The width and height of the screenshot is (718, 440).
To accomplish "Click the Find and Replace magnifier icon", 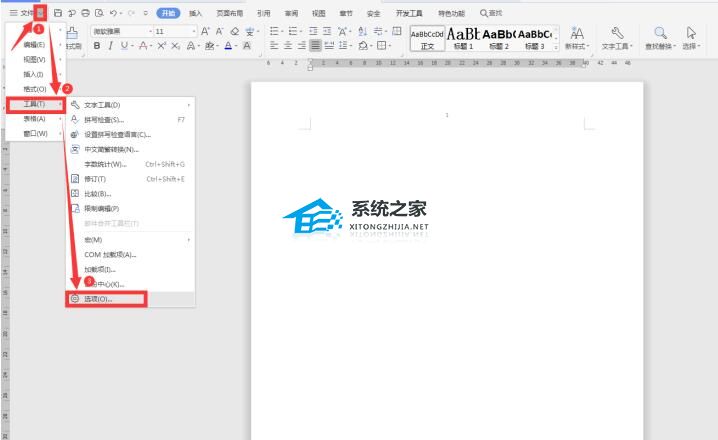I will point(660,33).
